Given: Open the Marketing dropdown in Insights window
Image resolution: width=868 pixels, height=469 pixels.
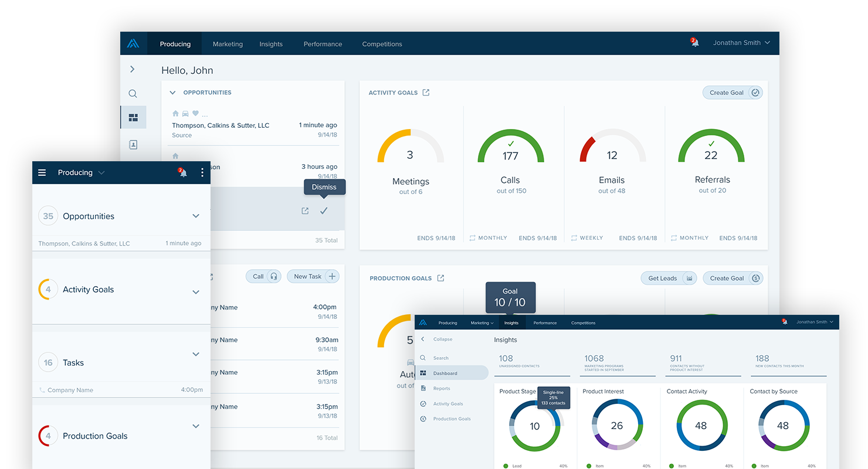Looking at the screenshot, I should (x=482, y=323).
